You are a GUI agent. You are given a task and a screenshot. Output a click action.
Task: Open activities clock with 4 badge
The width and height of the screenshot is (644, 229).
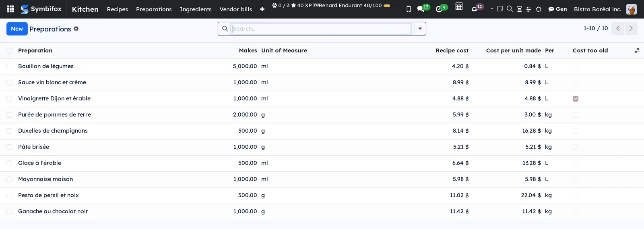(x=441, y=8)
